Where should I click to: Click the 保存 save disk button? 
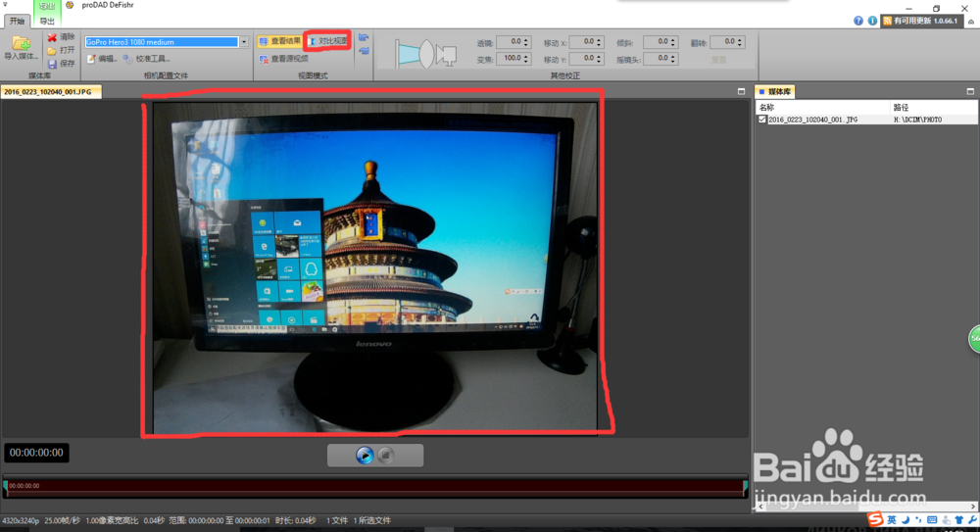point(61,64)
